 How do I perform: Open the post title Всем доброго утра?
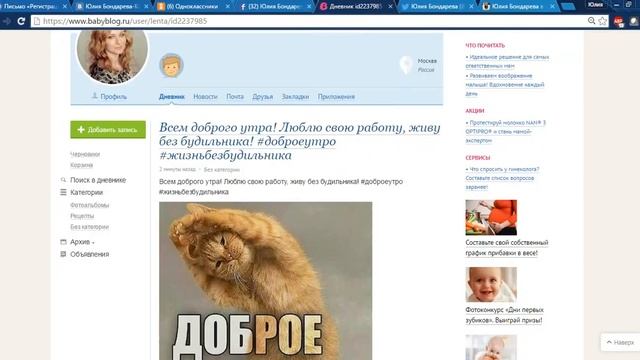click(300, 141)
